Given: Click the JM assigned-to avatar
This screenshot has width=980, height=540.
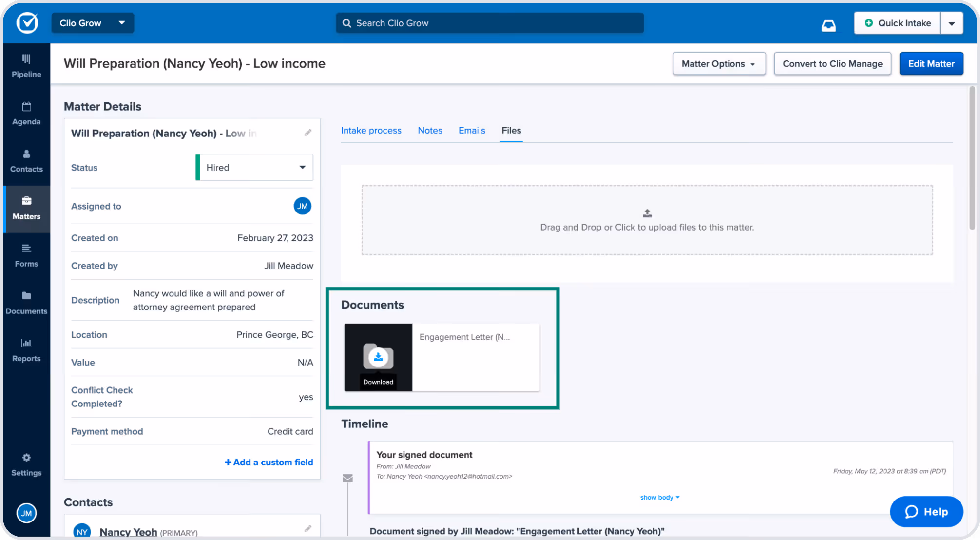Looking at the screenshot, I should [x=302, y=206].
